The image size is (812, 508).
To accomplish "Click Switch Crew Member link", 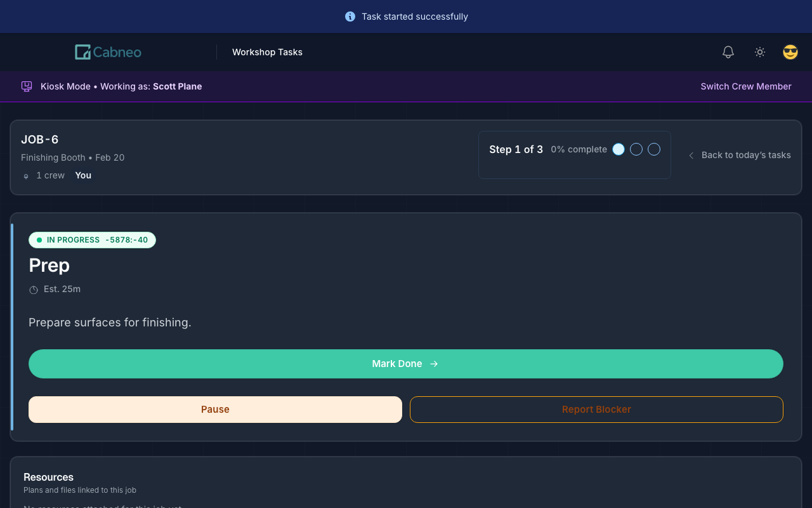I will point(745,86).
